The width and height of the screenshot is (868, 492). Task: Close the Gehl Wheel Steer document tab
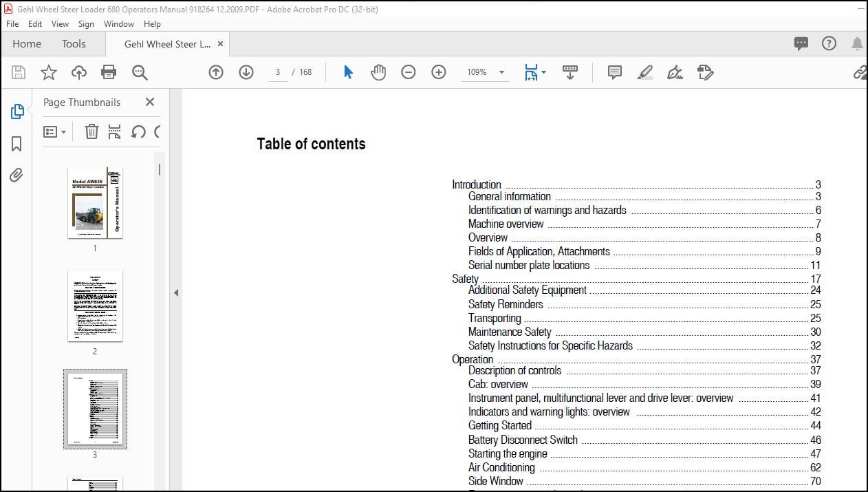pos(220,44)
